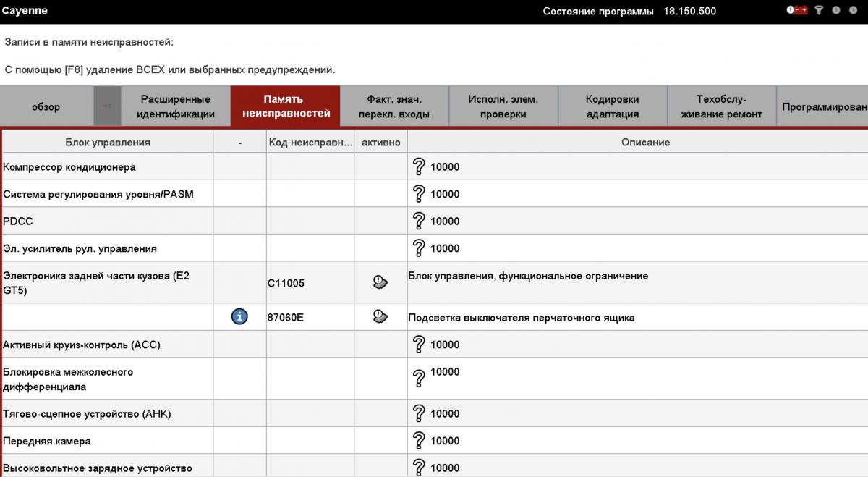The image size is (868, 477).
Task: Click question mark icon in PDCC row
Action: [418, 221]
